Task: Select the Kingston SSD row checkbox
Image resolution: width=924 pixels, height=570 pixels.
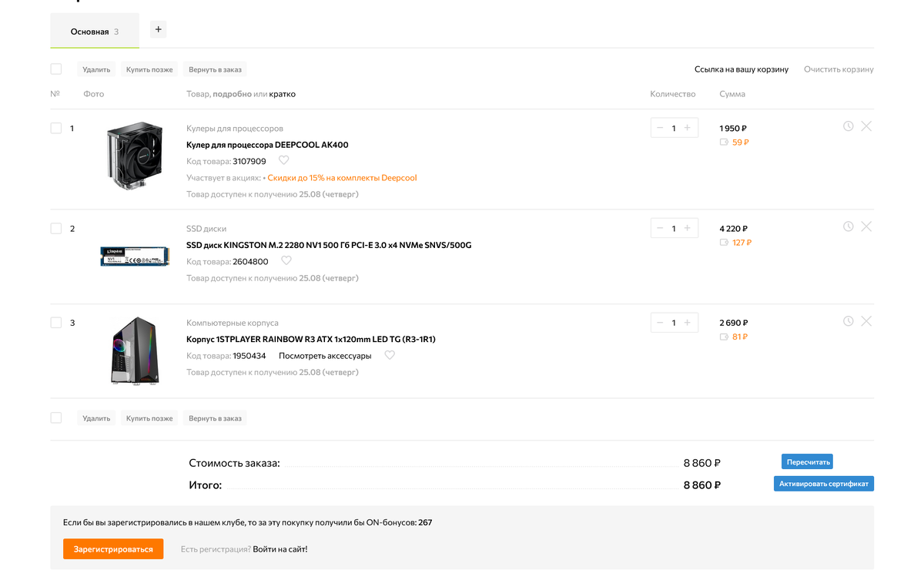Action: (56, 229)
